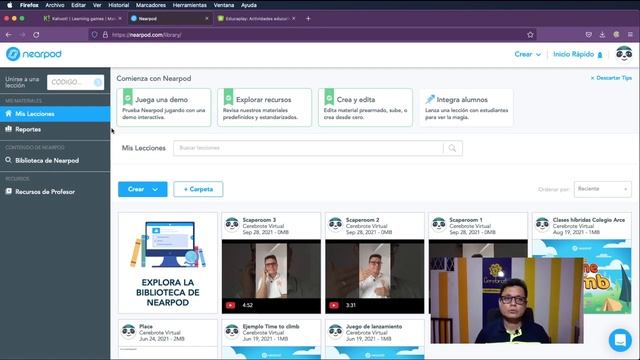Open Recursos de Profesor in sidebar
Viewport: 640px width, 360px height.
55,191
